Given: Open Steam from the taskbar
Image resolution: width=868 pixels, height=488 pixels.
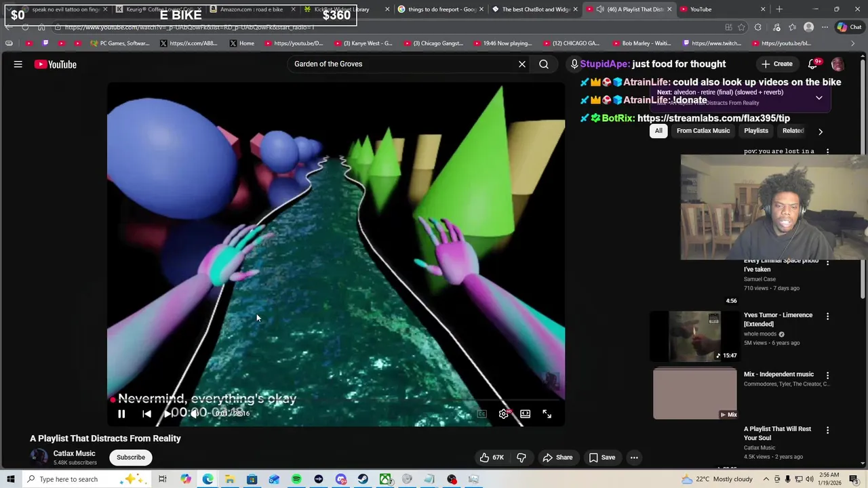Looking at the screenshot, I should [x=363, y=479].
